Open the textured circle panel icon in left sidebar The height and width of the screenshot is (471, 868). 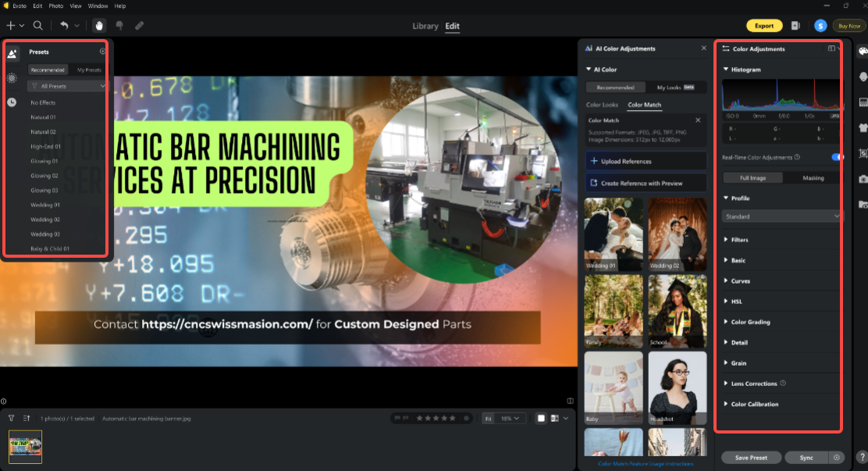(12, 78)
